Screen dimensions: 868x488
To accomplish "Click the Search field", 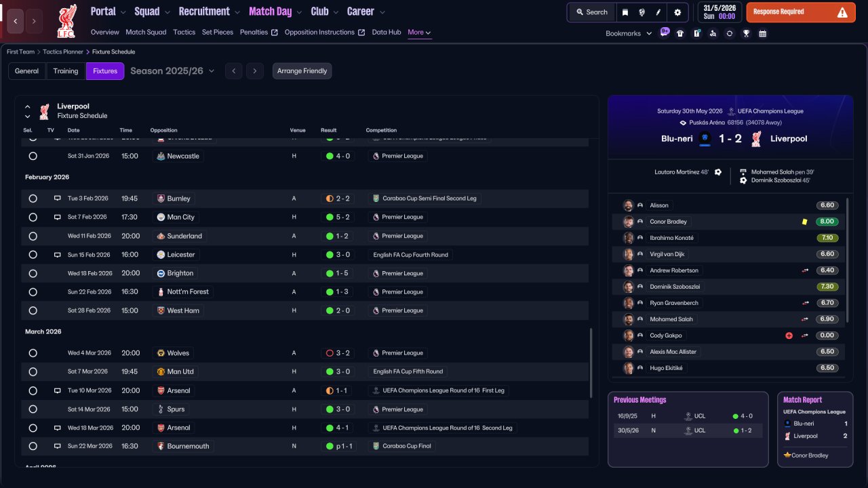I will pos(592,12).
